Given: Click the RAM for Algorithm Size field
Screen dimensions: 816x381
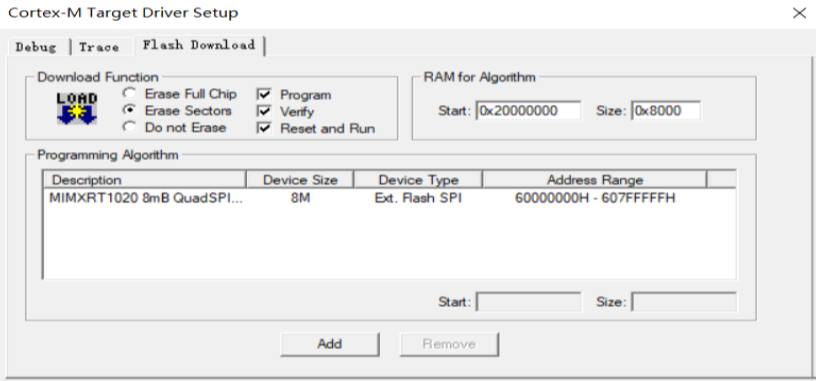Looking at the screenshot, I should coord(666,110).
